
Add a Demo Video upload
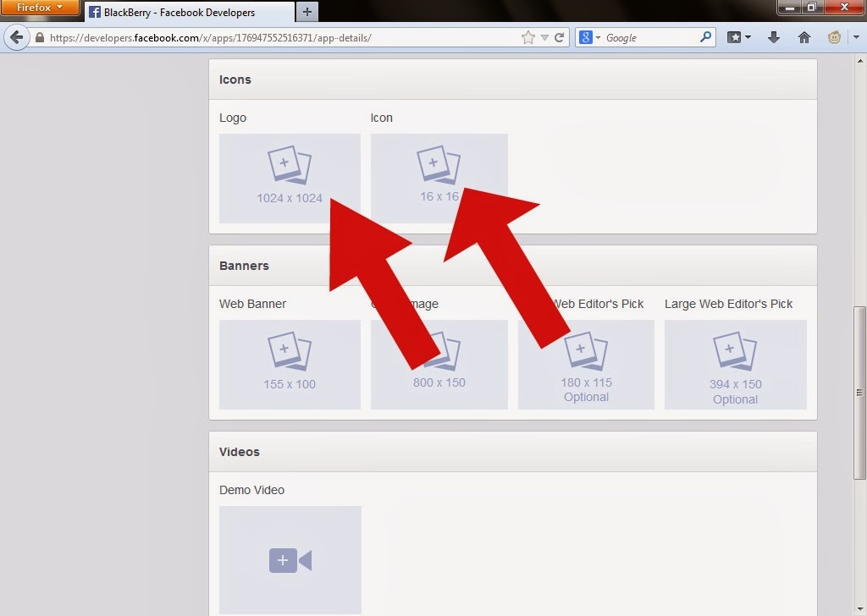pyautogui.click(x=290, y=560)
